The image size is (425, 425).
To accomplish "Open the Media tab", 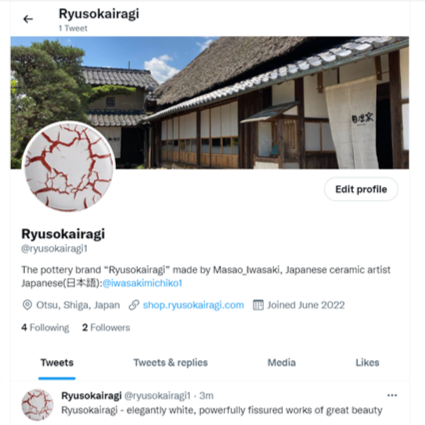I will pyautogui.click(x=282, y=363).
